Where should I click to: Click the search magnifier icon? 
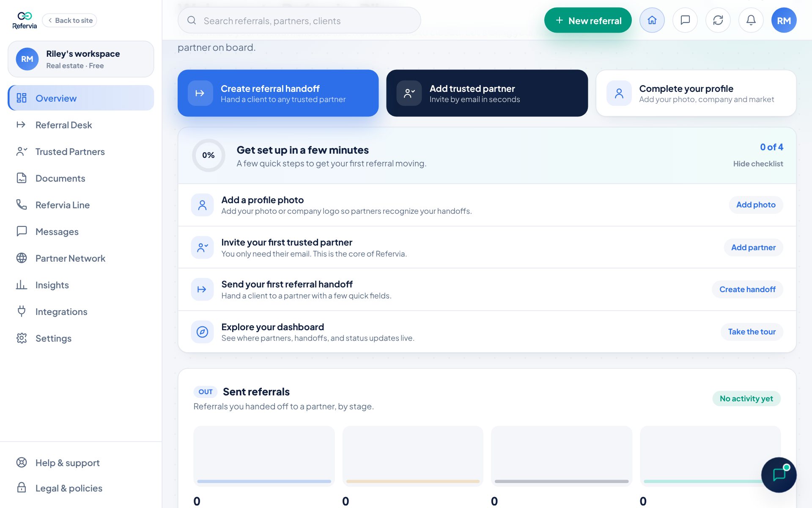(x=192, y=20)
